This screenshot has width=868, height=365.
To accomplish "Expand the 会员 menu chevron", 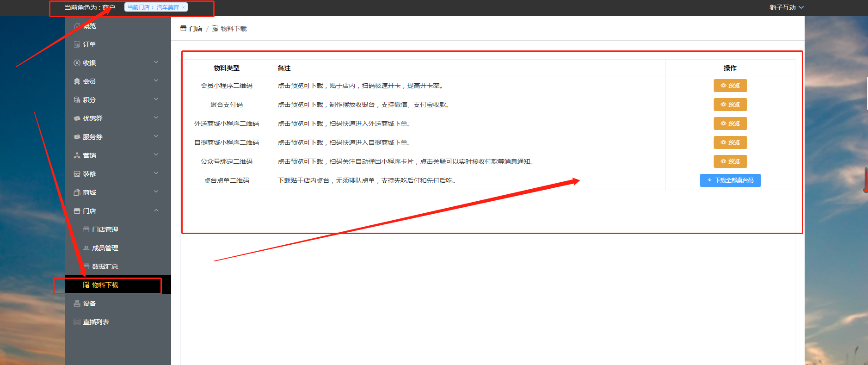I will coord(156,80).
